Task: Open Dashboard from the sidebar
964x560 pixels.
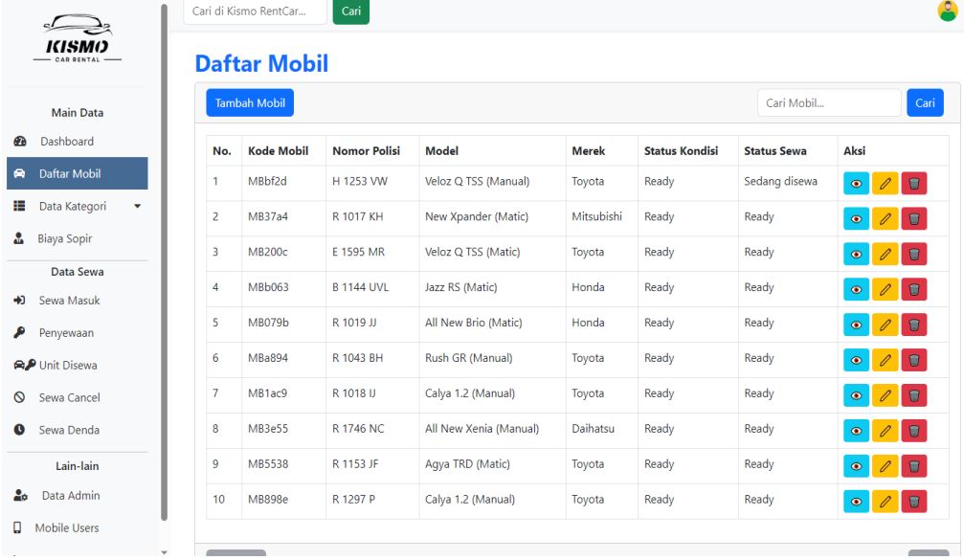Action: [x=66, y=142]
